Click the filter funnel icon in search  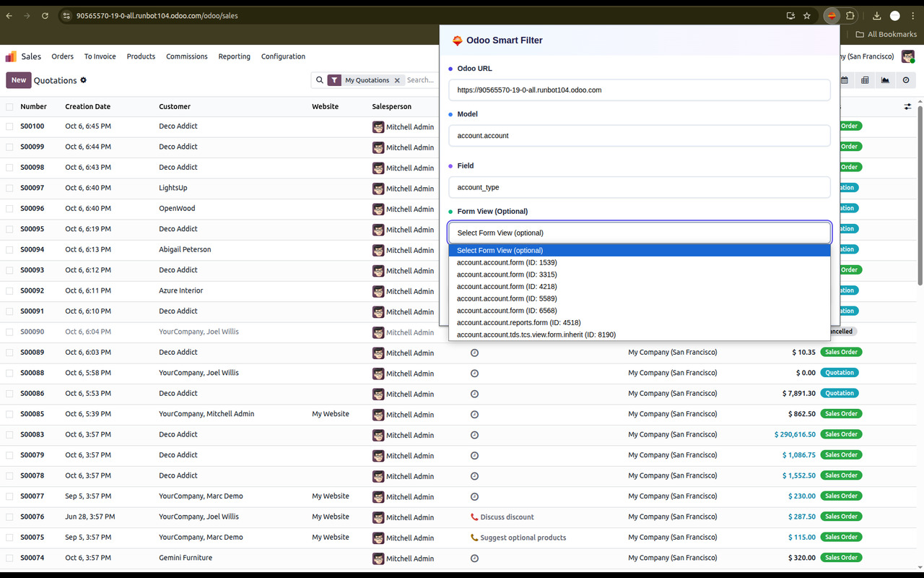tap(335, 80)
